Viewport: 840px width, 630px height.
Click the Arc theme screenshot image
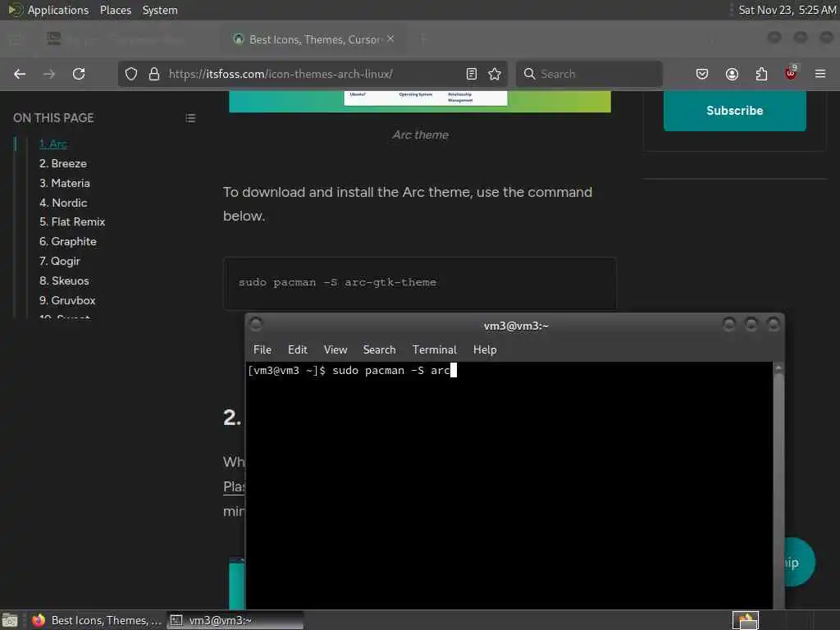click(x=419, y=101)
